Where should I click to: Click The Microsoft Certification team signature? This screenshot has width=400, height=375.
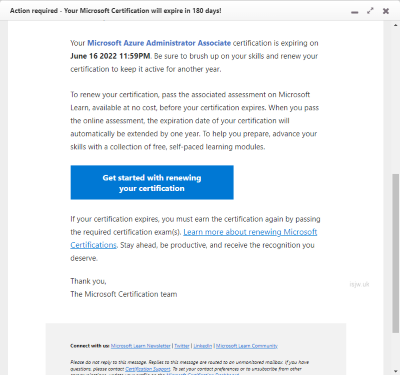click(124, 294)
